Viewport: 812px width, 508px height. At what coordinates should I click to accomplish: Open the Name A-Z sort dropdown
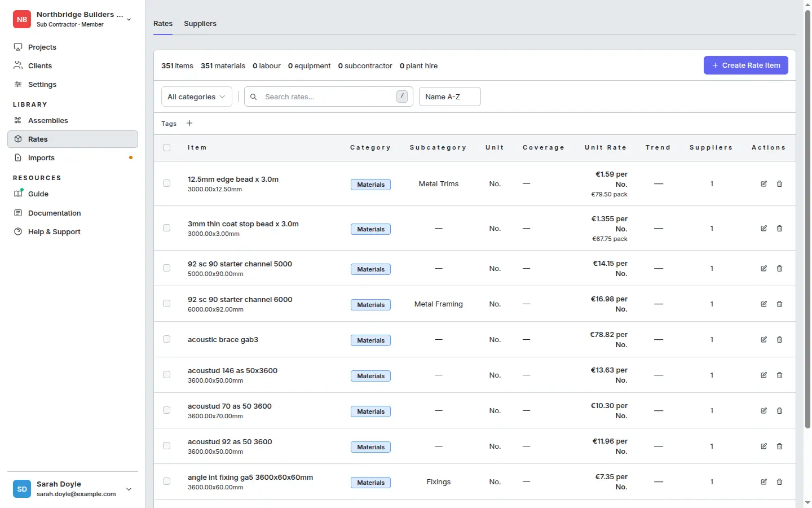coord(449,97)
